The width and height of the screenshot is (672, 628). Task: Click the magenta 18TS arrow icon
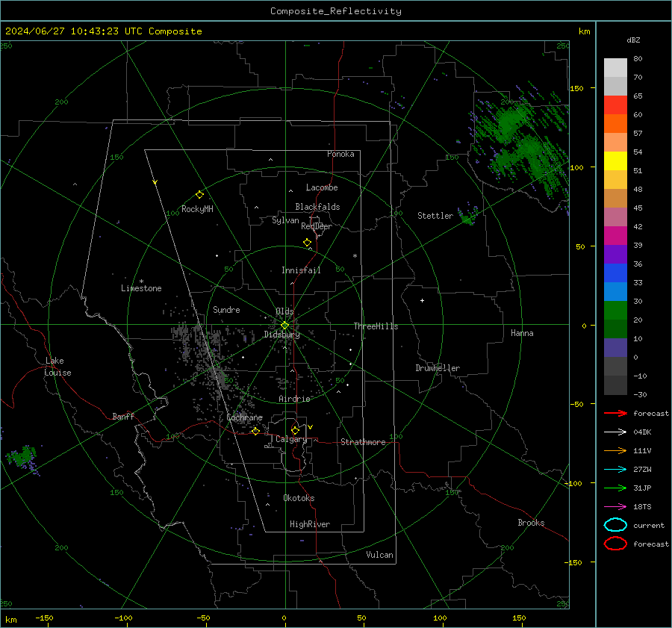[615, 507]
